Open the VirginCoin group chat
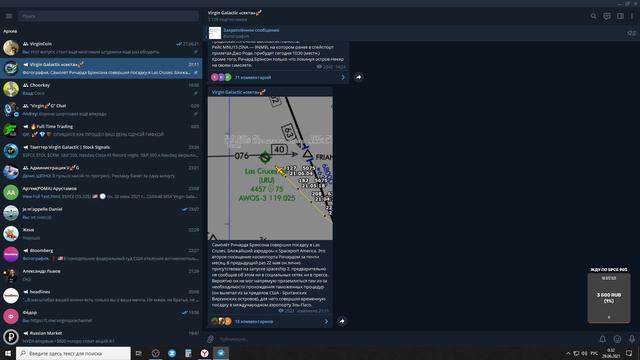640x360 pixels. click(101, 48)
